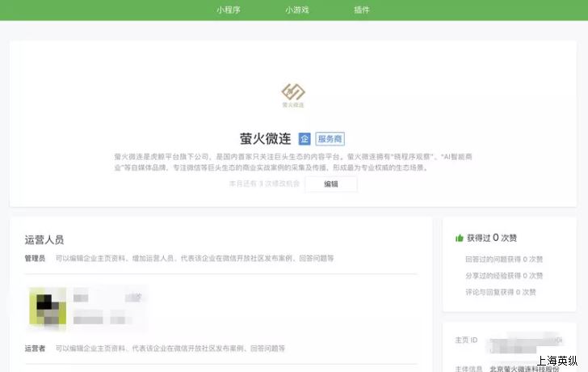Viewport: 588px width, 372px height.
Task: Click the 本月还有 3 次修改机会 note
Action: tap(264, 184)
